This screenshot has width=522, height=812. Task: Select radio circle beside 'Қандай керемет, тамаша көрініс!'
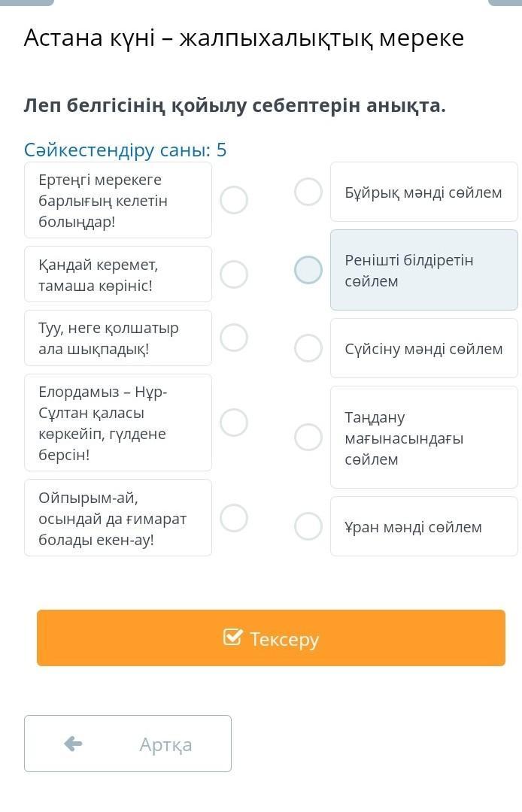tap(234, 274)
